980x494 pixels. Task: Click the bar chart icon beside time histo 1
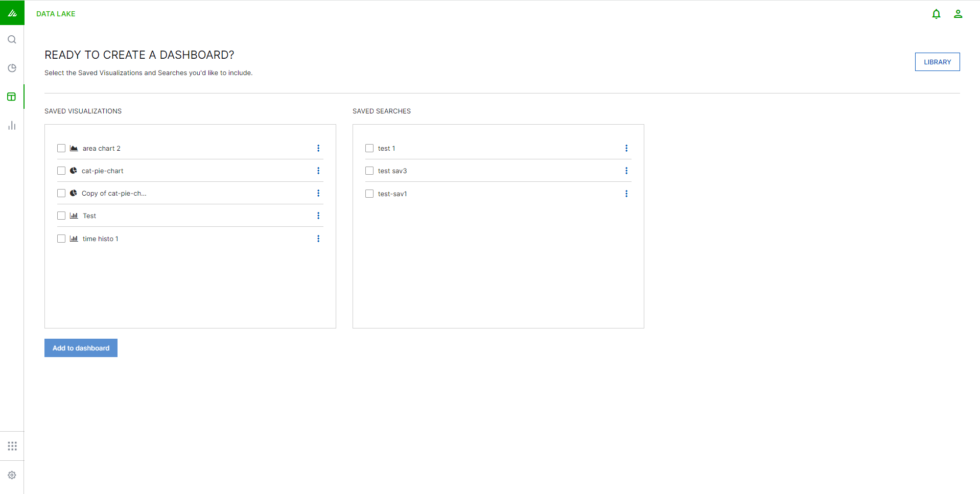(74, 239)
